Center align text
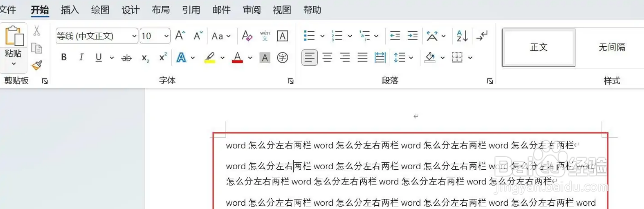This screenshot has width=644, height=209. (x=327, y=57)
